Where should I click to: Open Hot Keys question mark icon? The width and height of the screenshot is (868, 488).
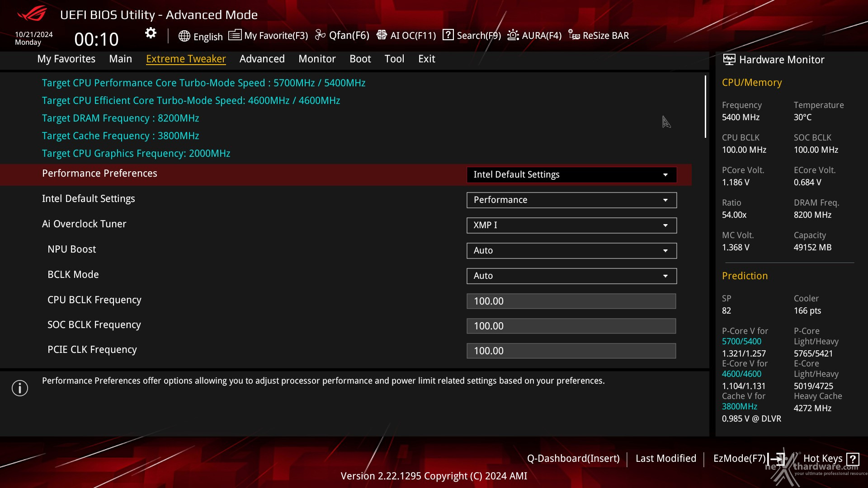853,459
